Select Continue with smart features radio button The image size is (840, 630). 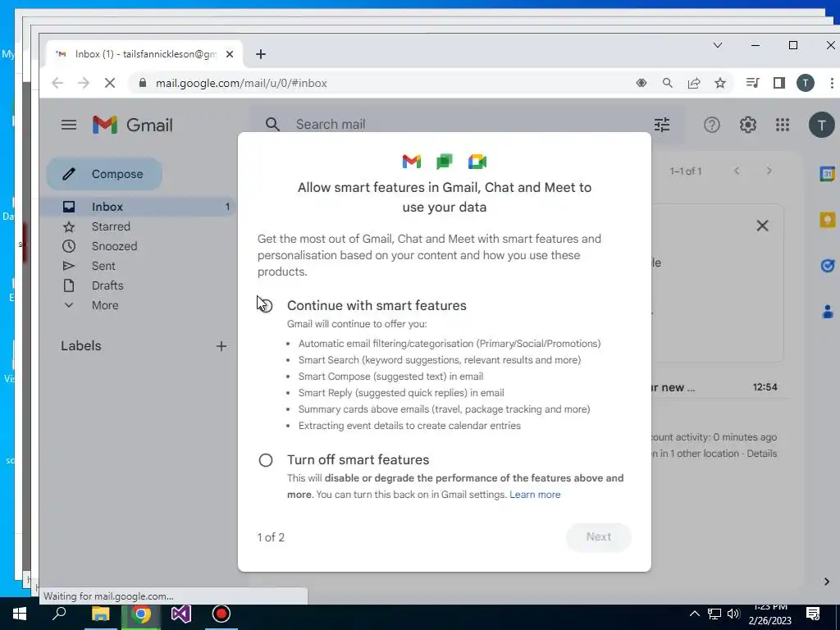266,306
